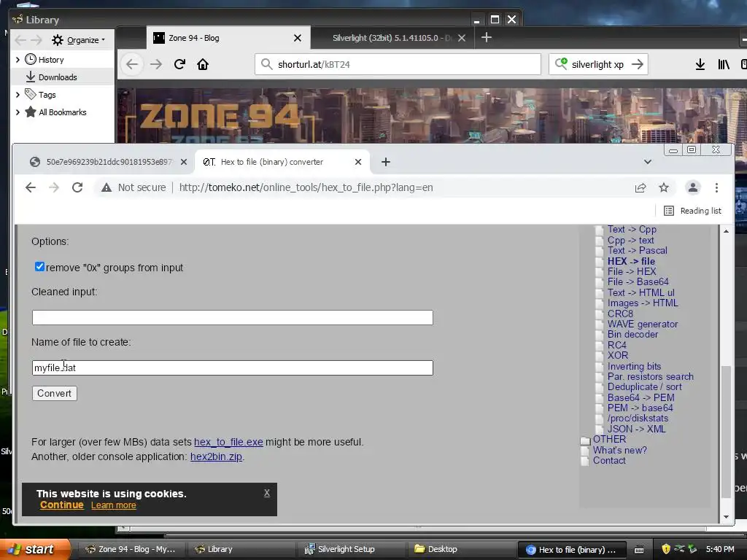
Task: Open the Reading list panel
Action: click(693, 211)
